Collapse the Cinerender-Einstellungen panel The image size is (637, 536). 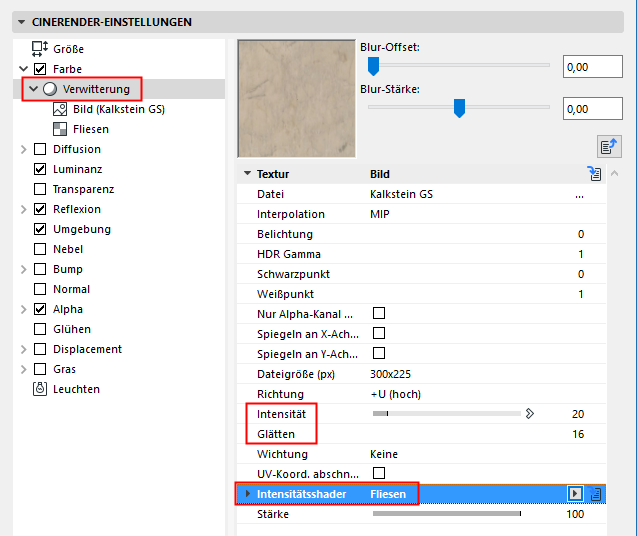(x=22, y=22)
